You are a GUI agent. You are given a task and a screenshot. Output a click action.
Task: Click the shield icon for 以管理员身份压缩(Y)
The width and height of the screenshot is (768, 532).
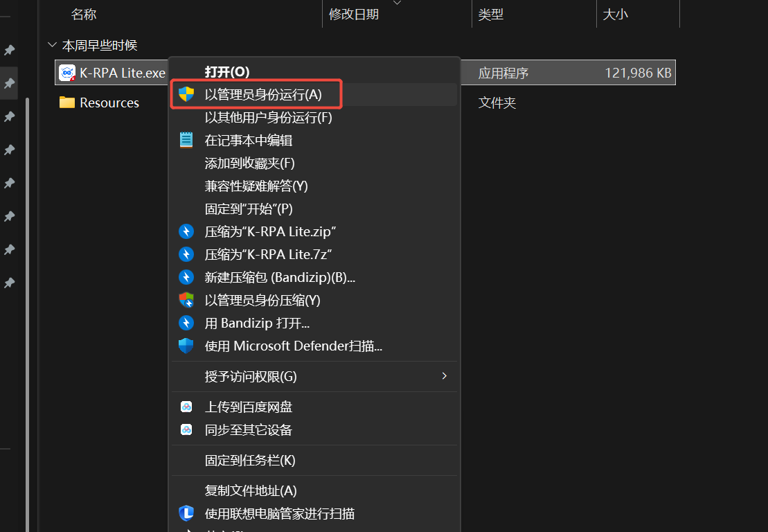186,300
